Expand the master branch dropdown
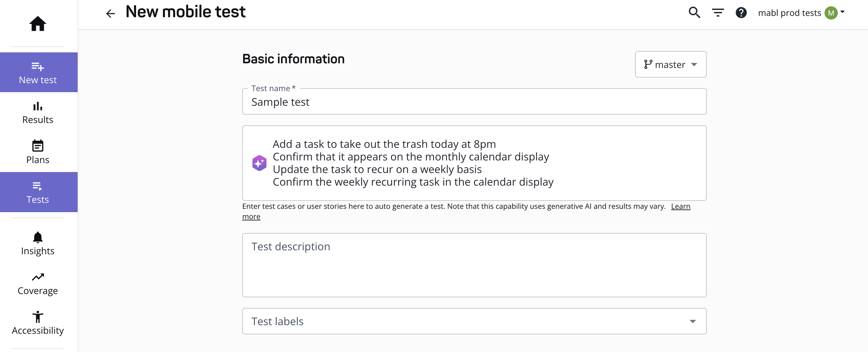This screenshot has width=868, height=352. (694, 64)
